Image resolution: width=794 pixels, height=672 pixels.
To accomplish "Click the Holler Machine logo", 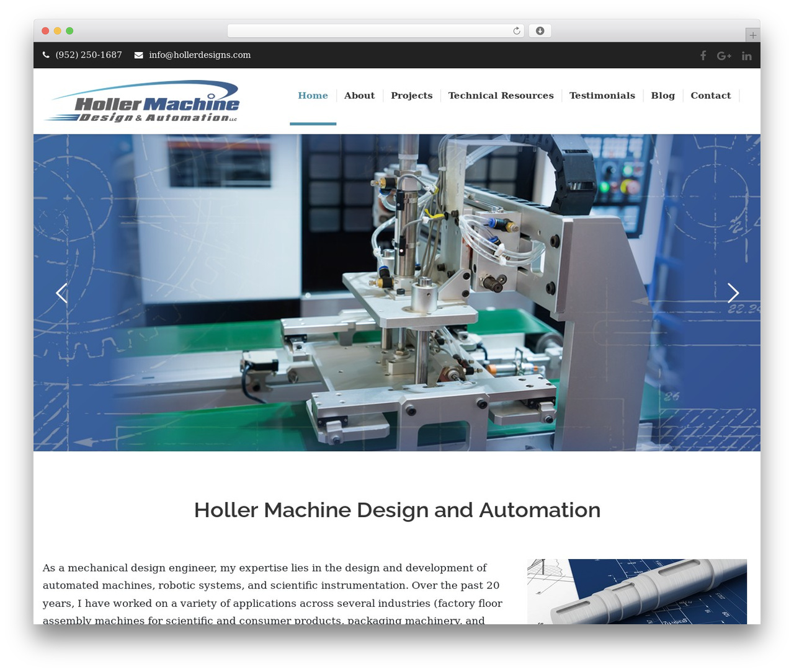I will pyautogui.click(x=142, y=101).
